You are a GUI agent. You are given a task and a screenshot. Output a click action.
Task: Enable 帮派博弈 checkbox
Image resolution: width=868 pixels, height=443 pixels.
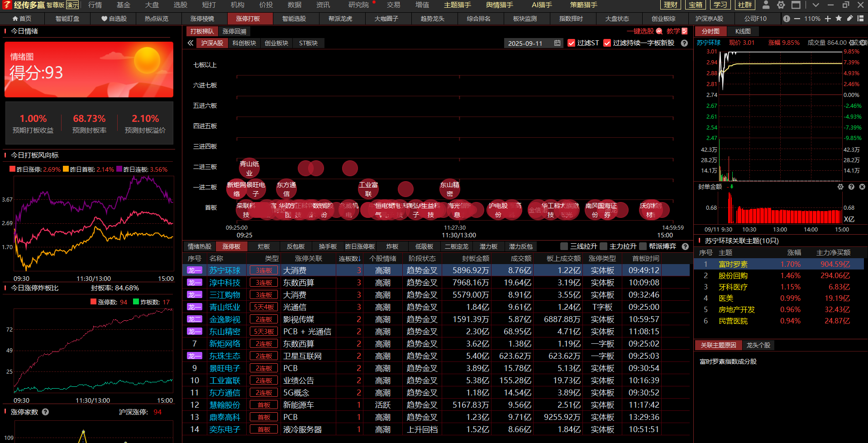(x=643, y=246)
